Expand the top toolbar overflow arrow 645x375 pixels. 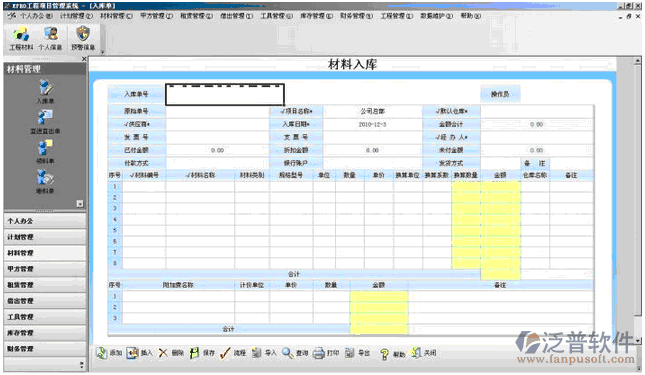[102, 52]
